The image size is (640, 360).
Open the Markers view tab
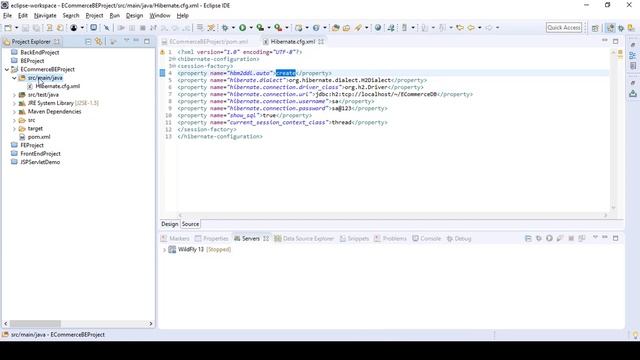(175, 238)
